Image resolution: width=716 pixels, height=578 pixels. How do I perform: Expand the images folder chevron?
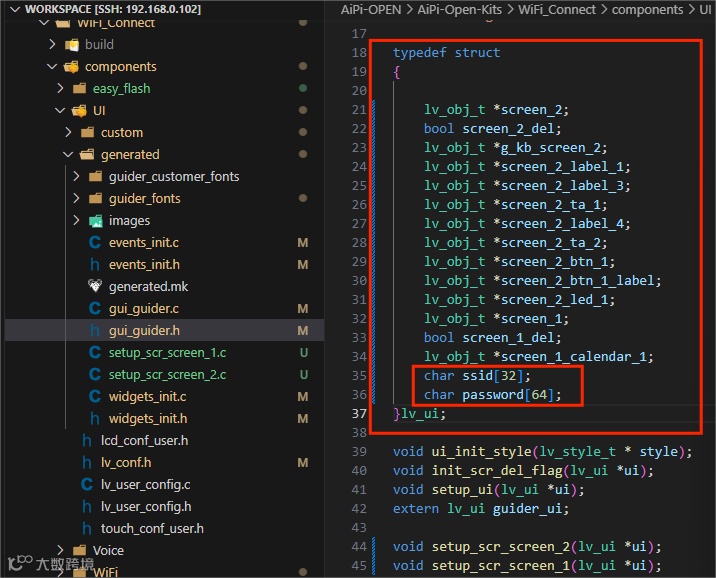(x=76, y=221)
